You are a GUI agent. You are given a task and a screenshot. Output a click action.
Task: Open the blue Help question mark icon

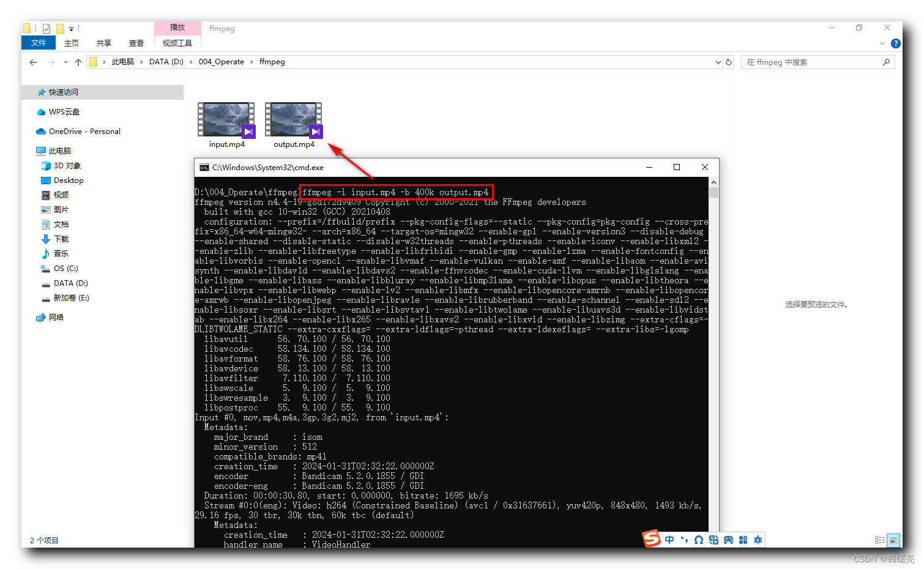[896, 43]
